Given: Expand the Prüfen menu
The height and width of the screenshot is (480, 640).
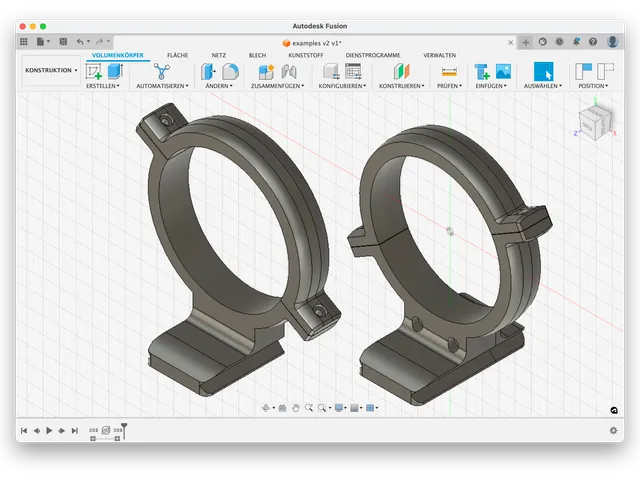Looking at the screenshot, I should pyautogui.click(x=449, y=86).
